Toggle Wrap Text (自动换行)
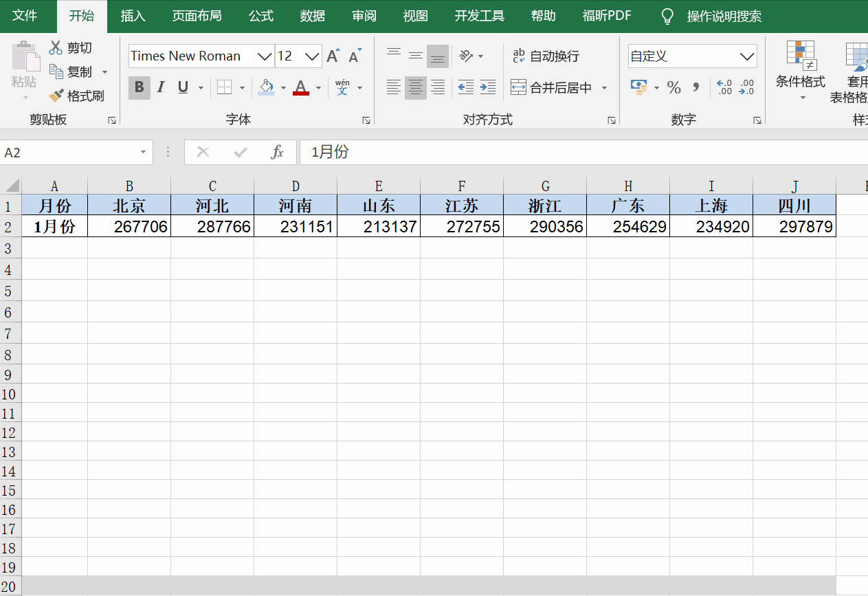 pos(546,56)
